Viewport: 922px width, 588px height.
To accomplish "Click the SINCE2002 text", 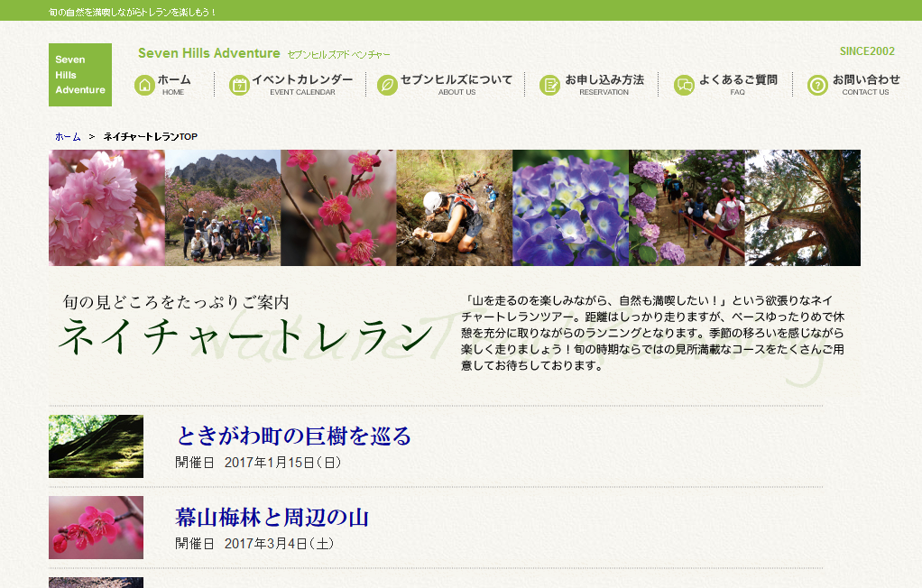I will pos(867,51).
